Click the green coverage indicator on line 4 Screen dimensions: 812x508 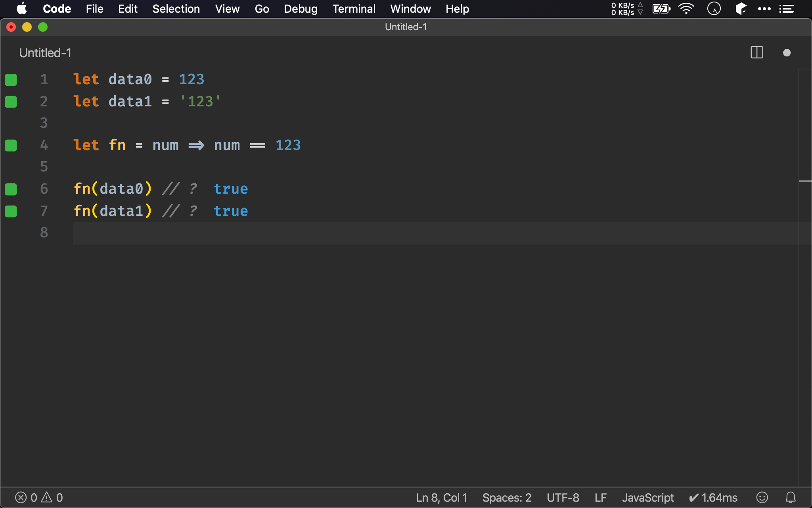click(x=11, y=145)
